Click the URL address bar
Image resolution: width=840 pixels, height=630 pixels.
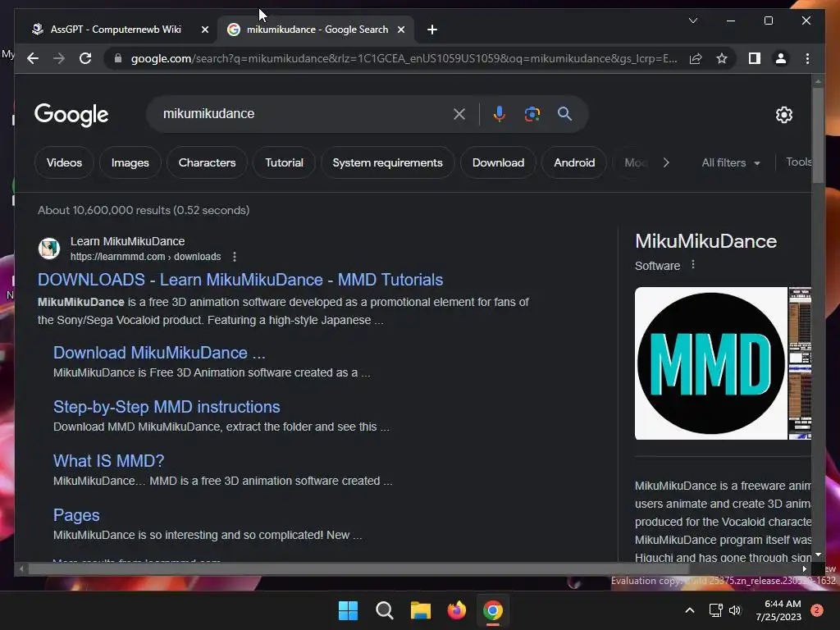(404, 58)
